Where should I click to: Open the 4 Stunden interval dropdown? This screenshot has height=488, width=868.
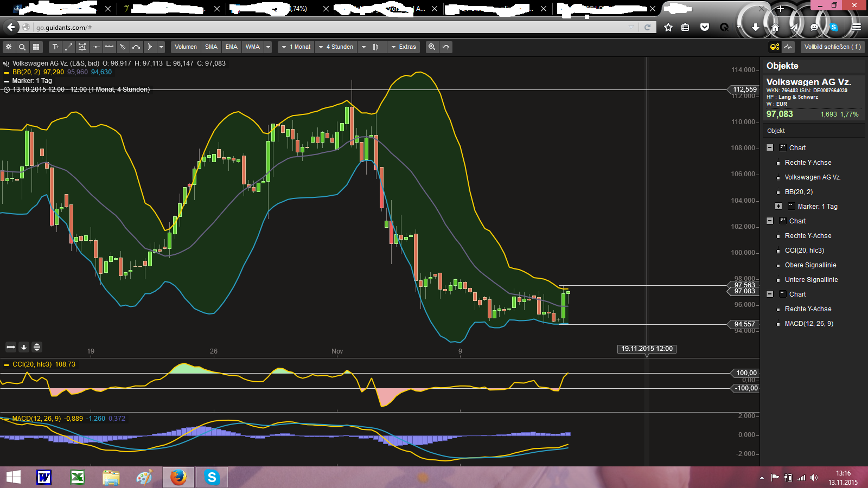(x=336, y=47)
